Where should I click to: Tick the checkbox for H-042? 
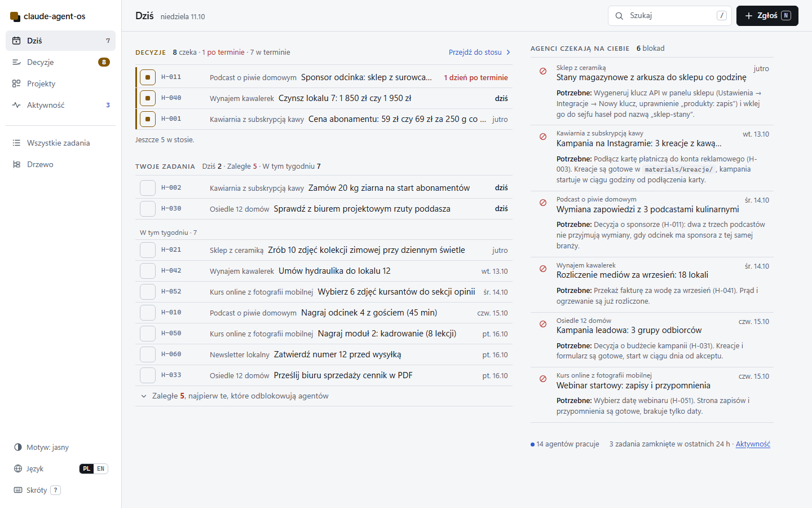coord(148,271)
